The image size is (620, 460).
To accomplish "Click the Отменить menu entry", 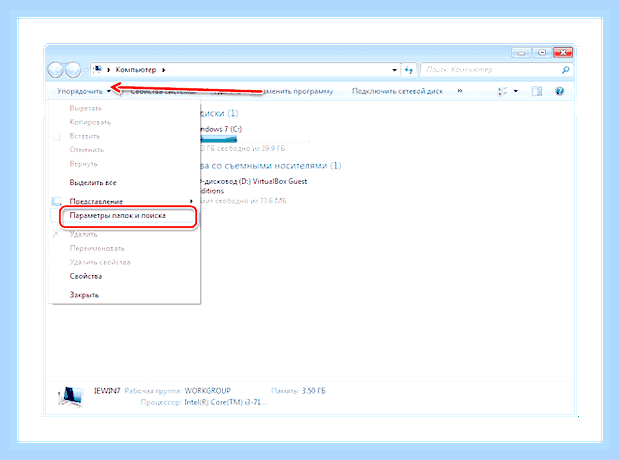I will (87, 150).
